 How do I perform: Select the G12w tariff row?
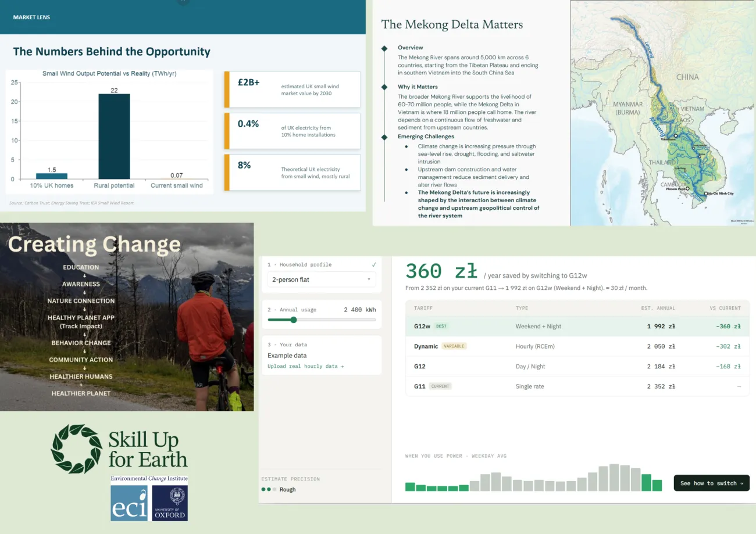pyautogui.click(x=577, y=326)
